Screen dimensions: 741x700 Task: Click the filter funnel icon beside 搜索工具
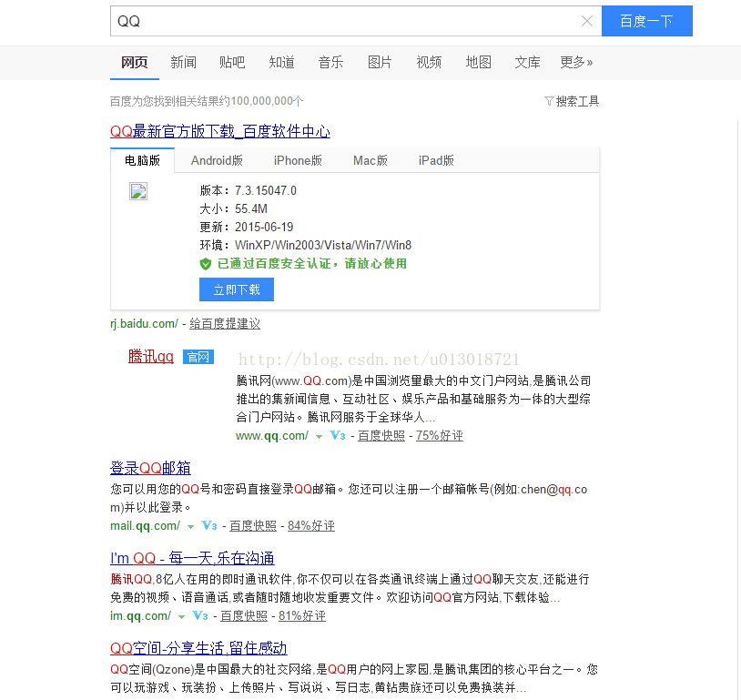coord(549,101)
